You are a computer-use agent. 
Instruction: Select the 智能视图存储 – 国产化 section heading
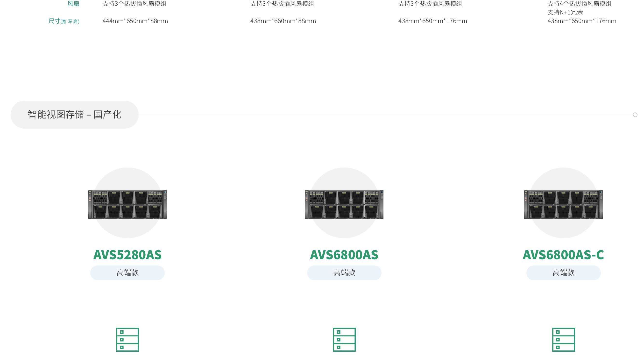(75, 115)
